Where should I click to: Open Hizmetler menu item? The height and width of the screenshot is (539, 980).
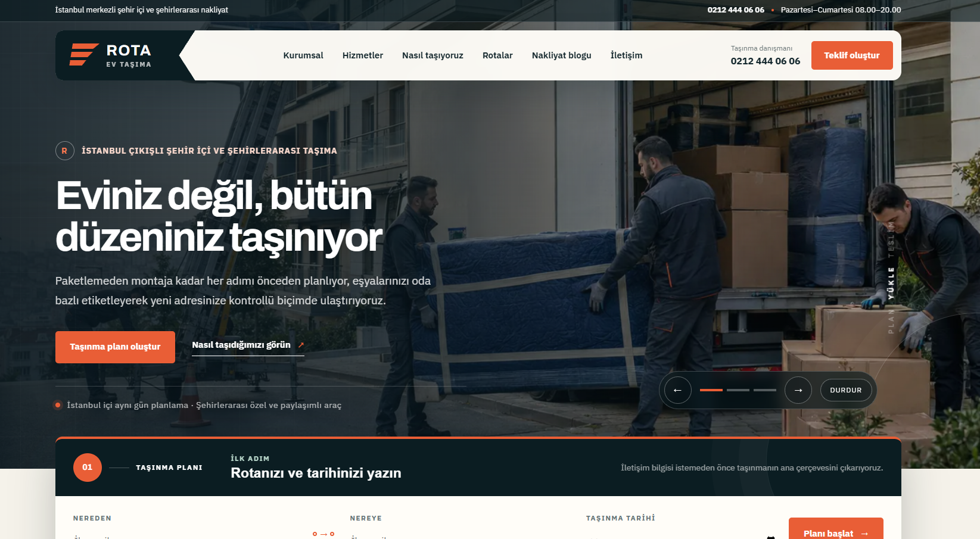click(x=363, y=55)
